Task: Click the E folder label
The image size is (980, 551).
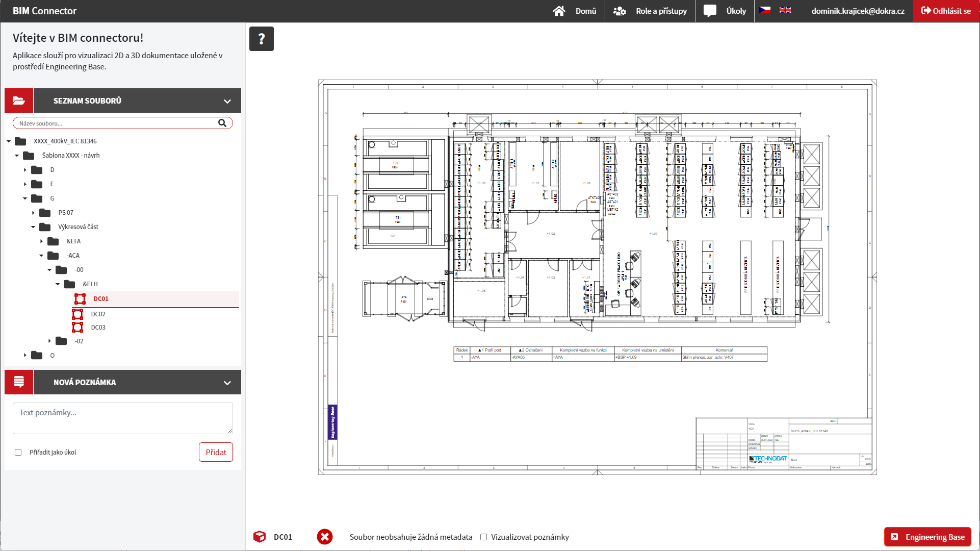Action: point(52,184)
